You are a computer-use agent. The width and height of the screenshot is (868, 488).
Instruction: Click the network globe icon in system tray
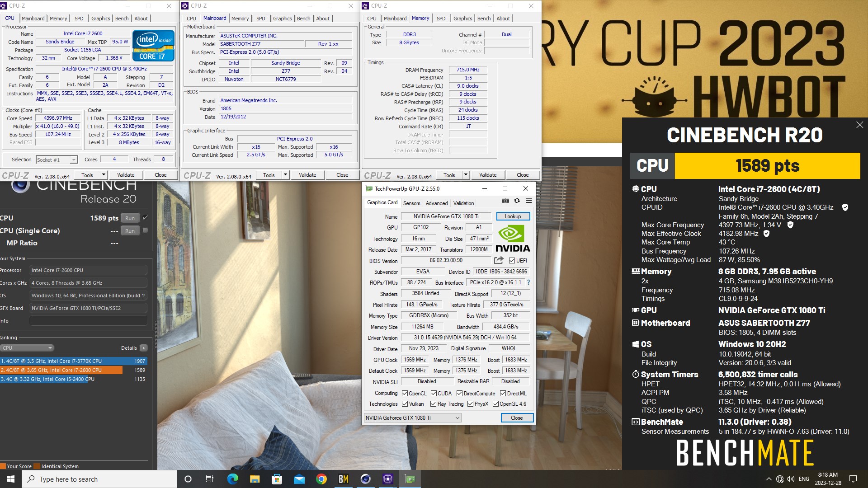point(780,479)
